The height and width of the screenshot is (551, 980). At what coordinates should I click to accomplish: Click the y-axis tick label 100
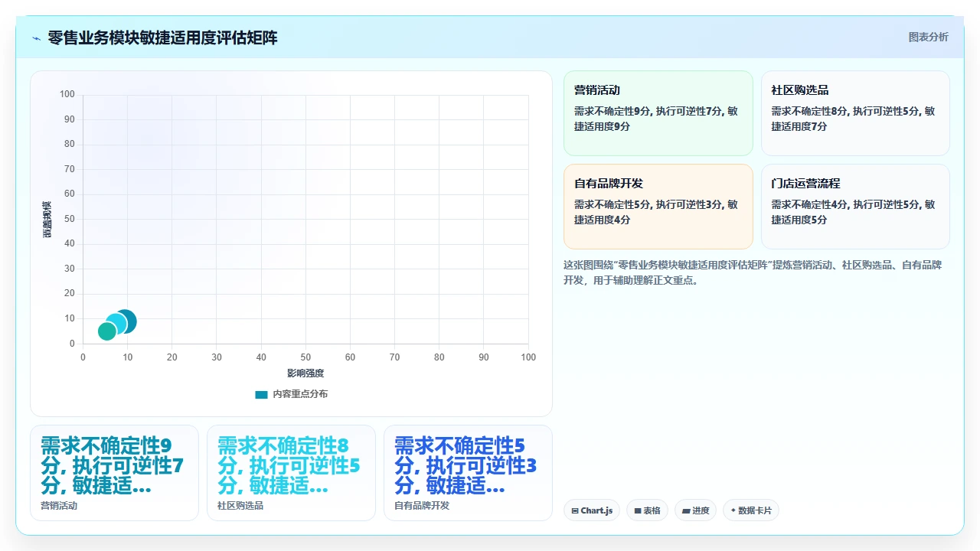(x=67, y=95)
